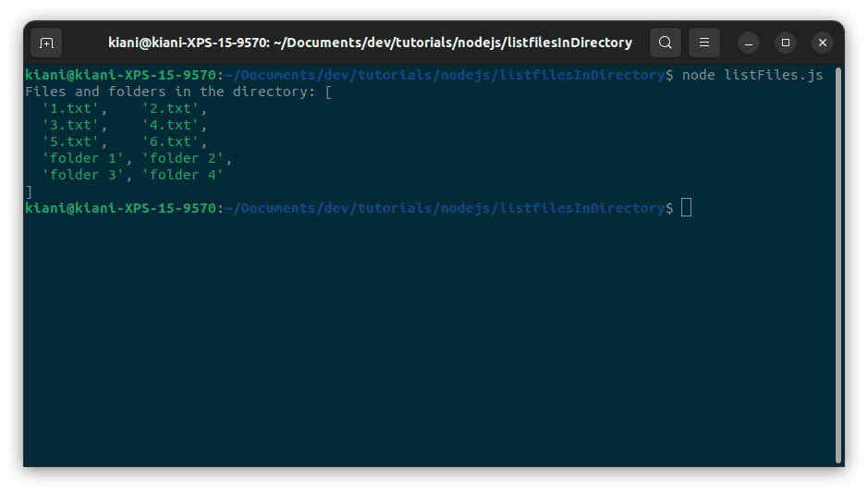Image resolution: width=868 pixels, height=493 pixels.
Task: Open the hamburger menu in the header
Action: (703, 43)
